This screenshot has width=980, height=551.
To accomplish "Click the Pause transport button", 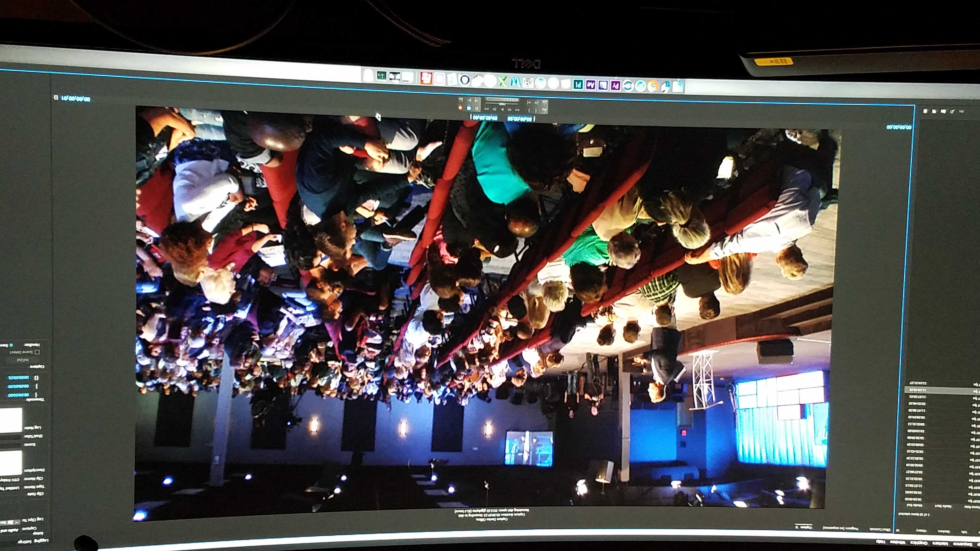I will (x=477, y=109).
